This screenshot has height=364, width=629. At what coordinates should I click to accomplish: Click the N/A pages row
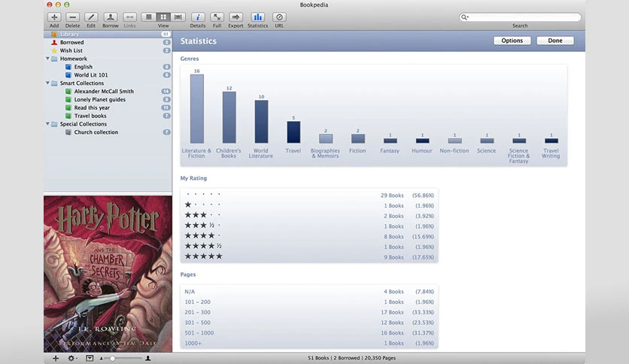(x=309, y=292)
